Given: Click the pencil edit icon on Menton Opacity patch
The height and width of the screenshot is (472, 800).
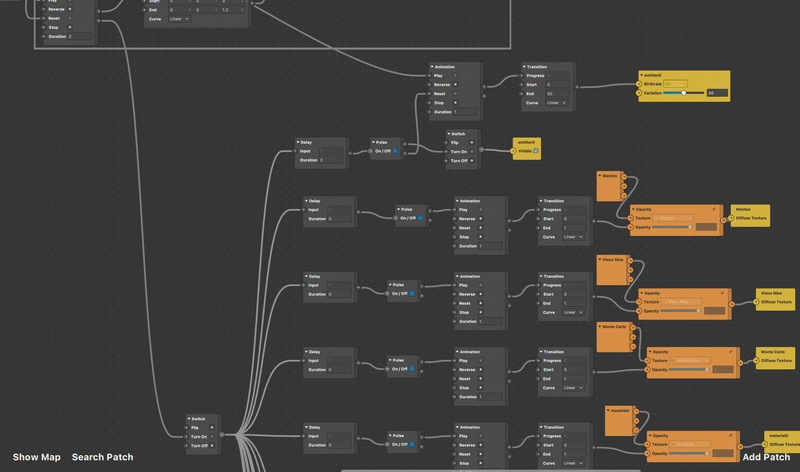Looking at the screenshot, I should point(714,209).
